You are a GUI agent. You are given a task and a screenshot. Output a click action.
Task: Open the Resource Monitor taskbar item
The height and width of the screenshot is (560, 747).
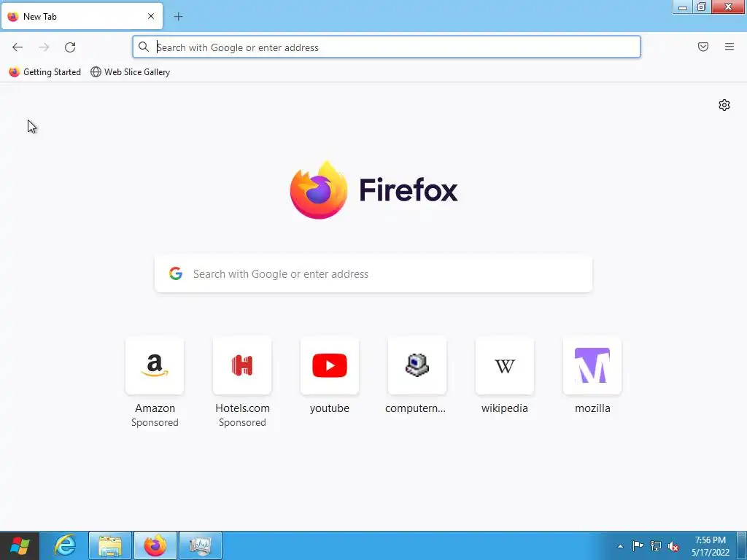pyautogui.click(x=201, y=545)
